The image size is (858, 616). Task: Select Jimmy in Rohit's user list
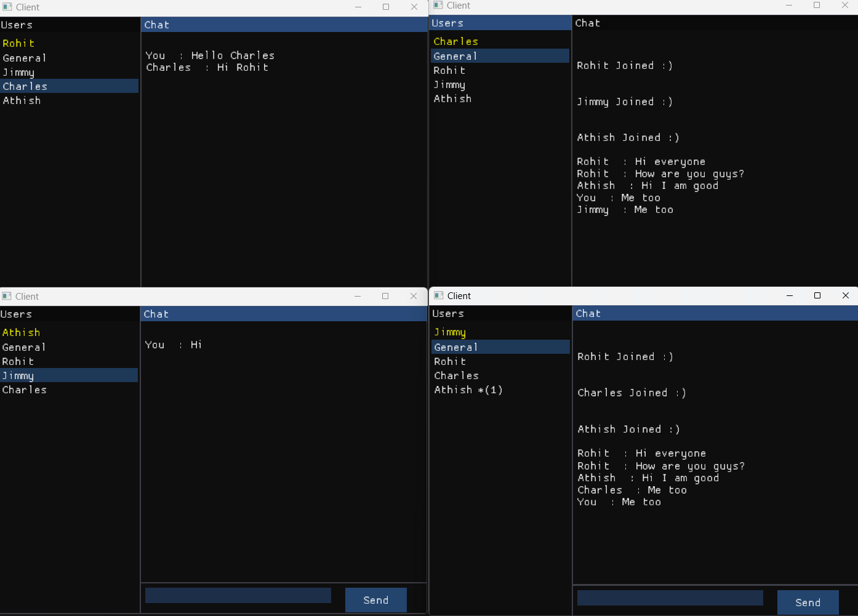(x=69, y=72)
